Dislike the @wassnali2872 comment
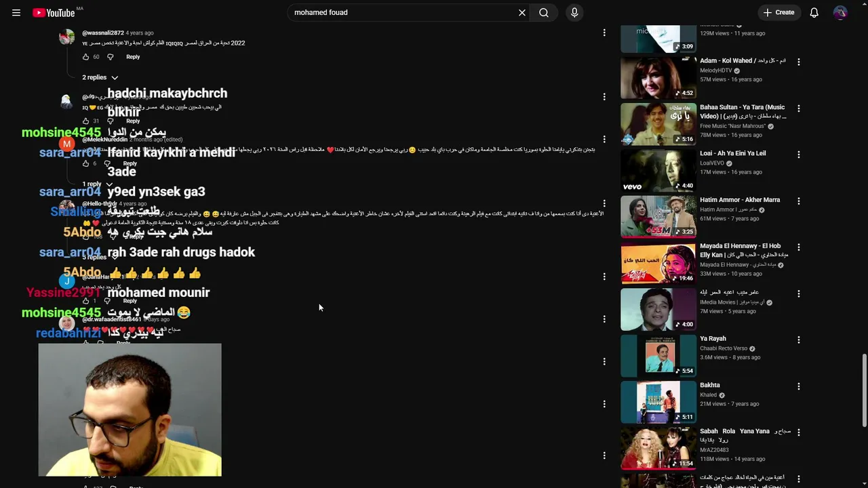The image size is (868, 488). pyautogui.click(x=111, y=57)
